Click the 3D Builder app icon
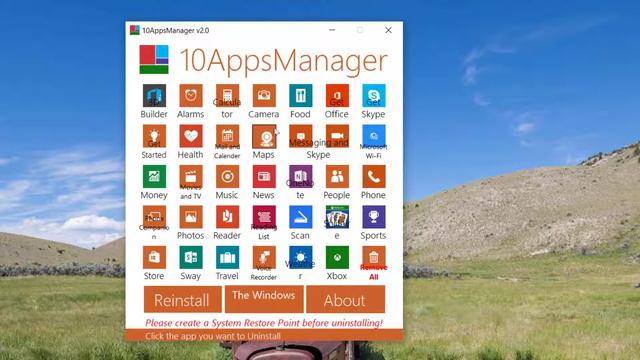 click(154, 96)
